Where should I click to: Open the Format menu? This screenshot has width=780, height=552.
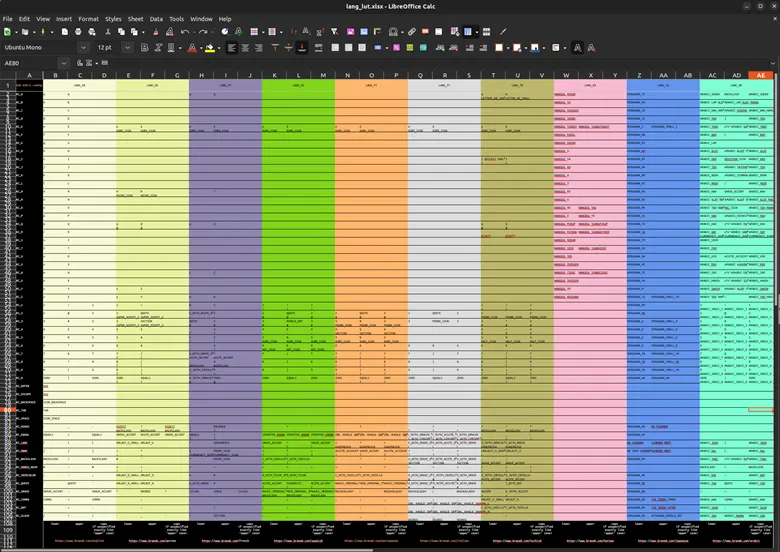89,19
